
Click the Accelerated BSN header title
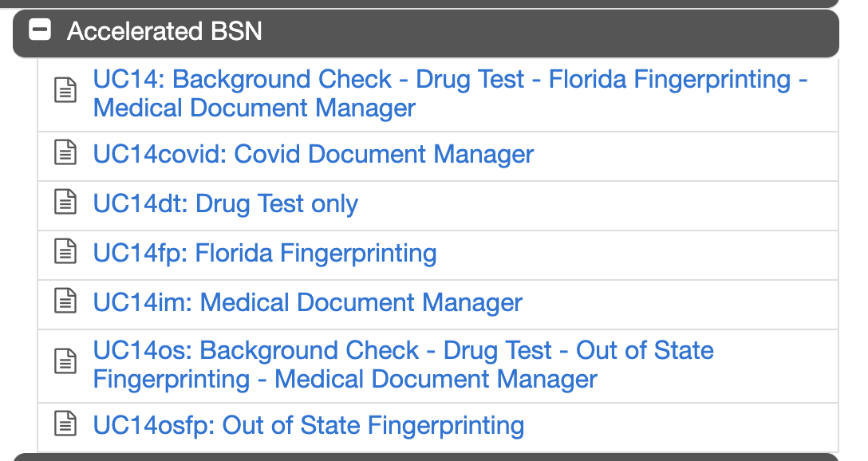pyautogui.click(x=164, y=31)
